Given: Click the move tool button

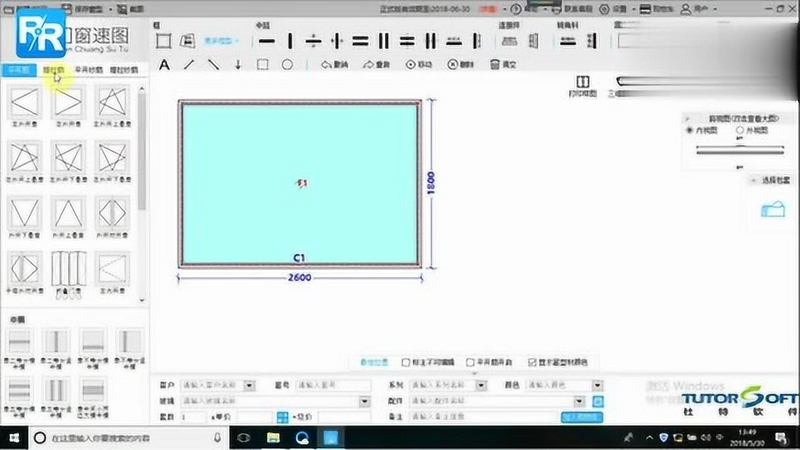Looking at the screenshot, I should [x=418, y=65].
